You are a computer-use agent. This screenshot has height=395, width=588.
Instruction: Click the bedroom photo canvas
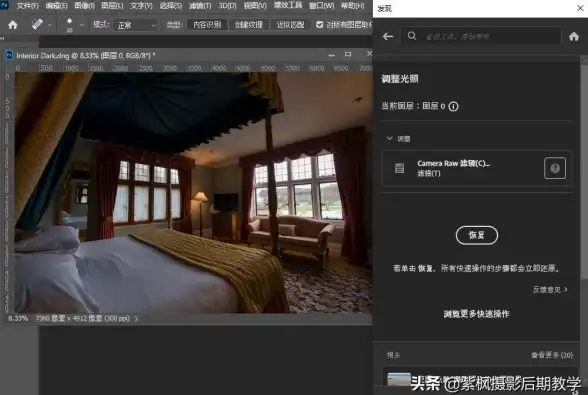[x=193, y=192]
